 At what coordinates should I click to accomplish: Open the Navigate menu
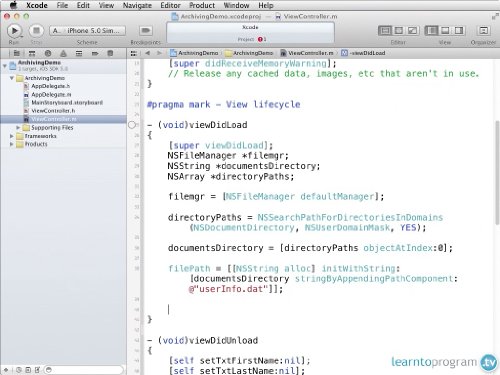(x=137, y=5)
